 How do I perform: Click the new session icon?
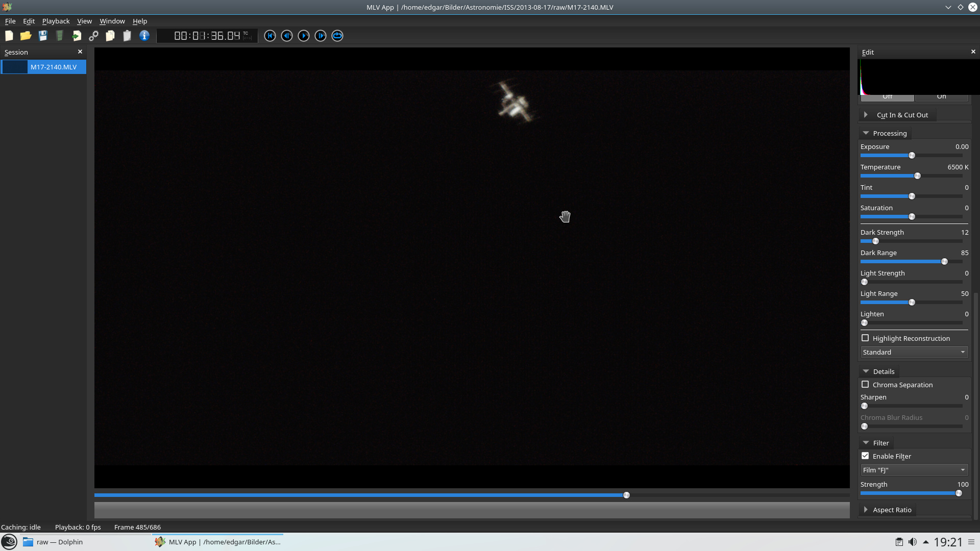[x=9, y=36]
